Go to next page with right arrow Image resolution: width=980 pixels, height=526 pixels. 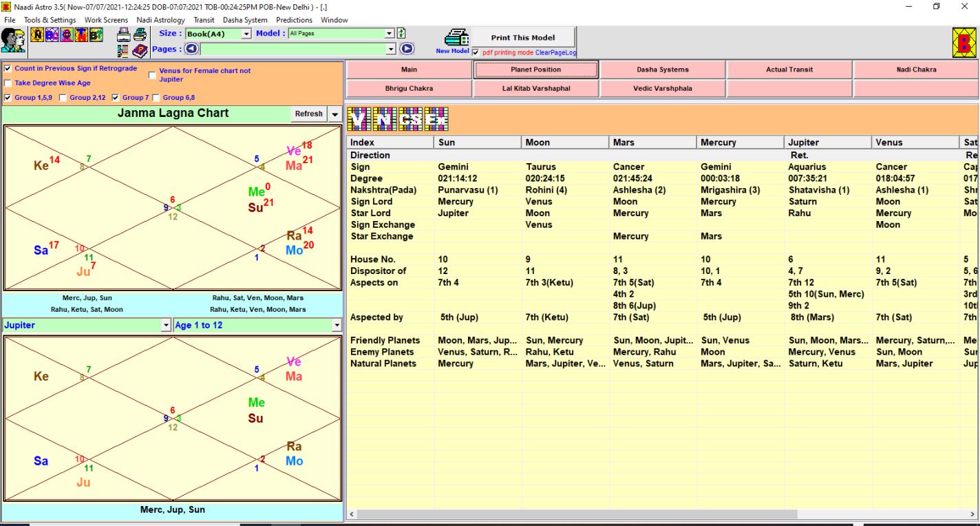407,49
